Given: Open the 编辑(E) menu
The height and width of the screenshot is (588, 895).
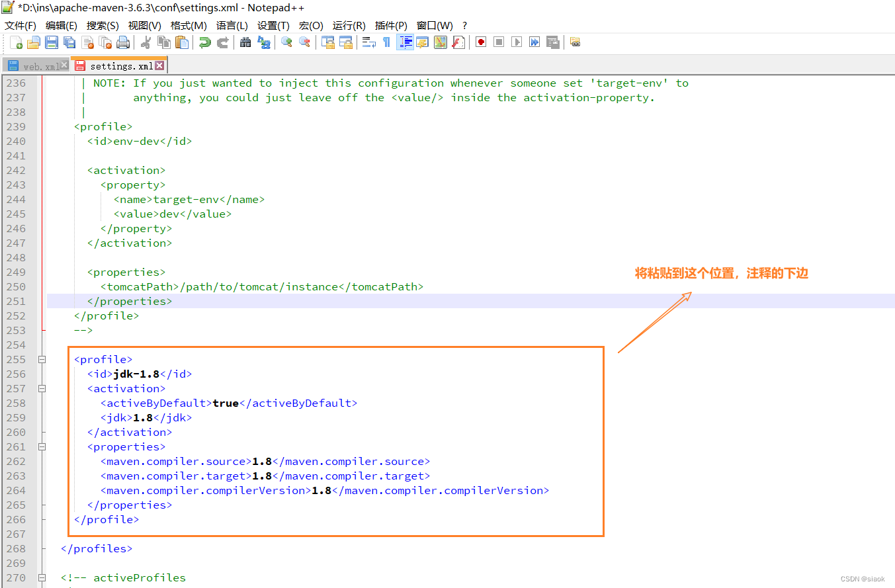Looking at the screenshot, I should click(x=61, y=26).
